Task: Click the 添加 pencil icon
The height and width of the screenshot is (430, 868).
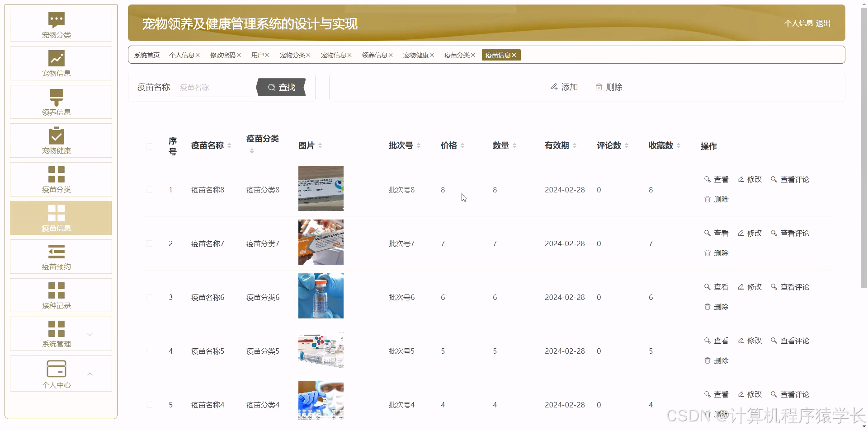Action: [x=554, y=87]
